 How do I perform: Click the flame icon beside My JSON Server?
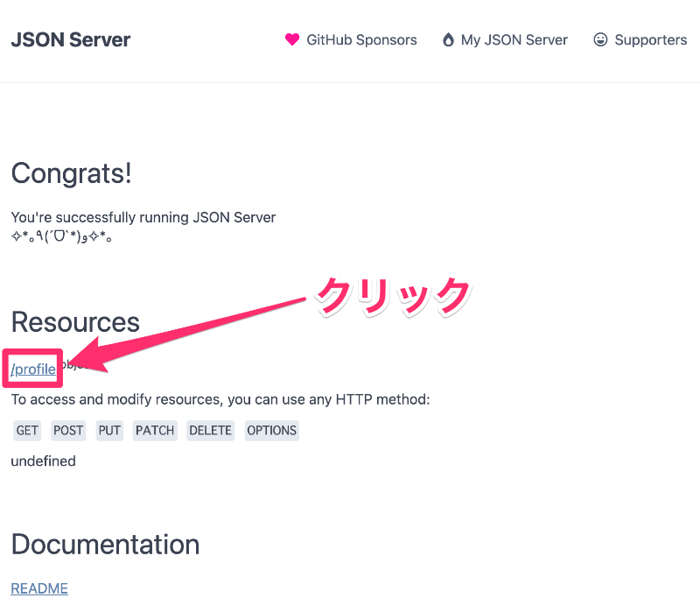point(448,40)
